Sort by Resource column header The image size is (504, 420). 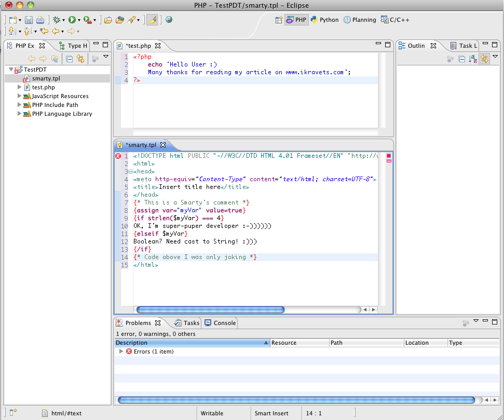(x=299, y=343)
